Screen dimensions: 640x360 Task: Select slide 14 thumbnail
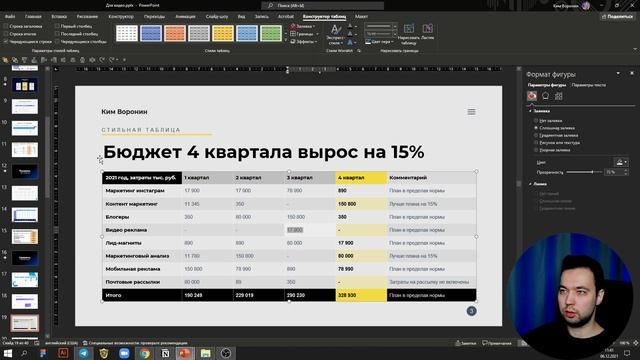(25, 215)
